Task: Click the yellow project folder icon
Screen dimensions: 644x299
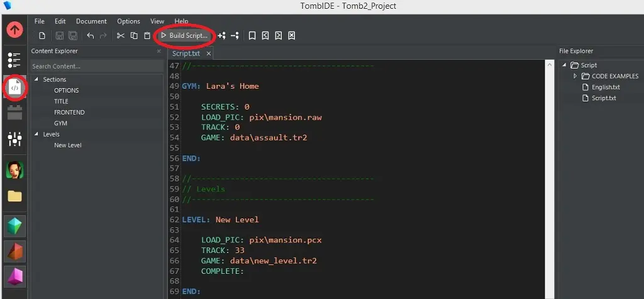Action: click(x=14, y=196)
